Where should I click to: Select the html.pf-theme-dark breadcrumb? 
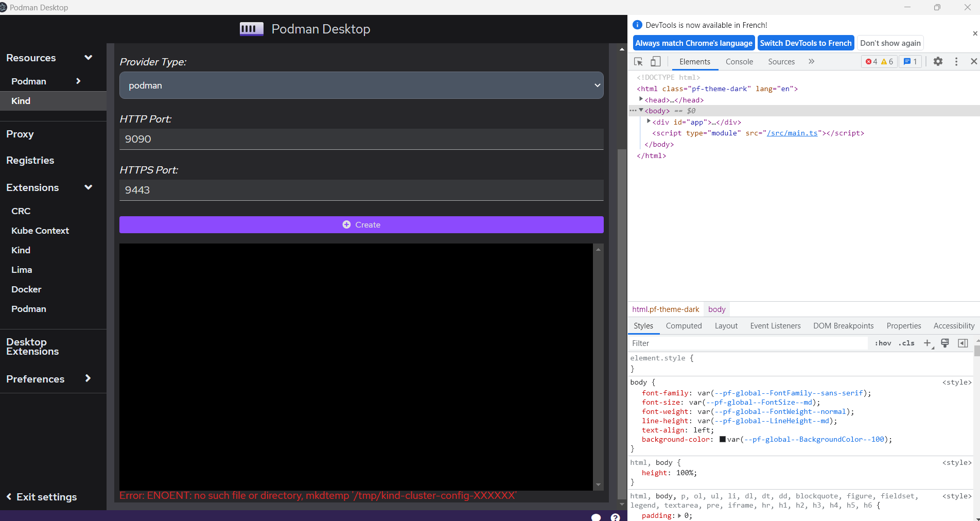[x=666, y=309]
